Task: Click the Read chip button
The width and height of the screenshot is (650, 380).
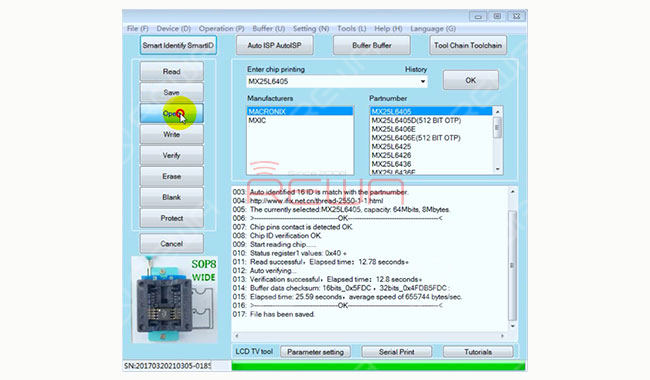Action: pos(172,71)
